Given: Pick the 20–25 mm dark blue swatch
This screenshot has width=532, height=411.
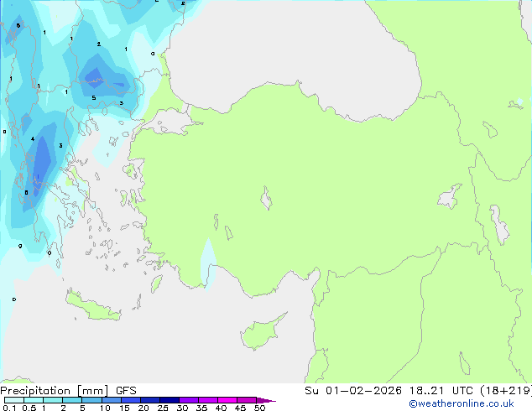Looking at the screenshot, I should coord(149,400).
